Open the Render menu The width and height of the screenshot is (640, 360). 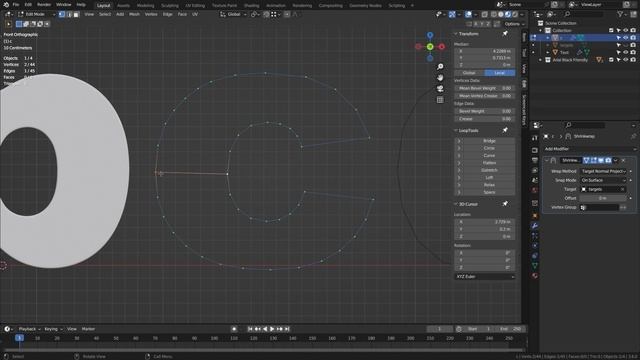click(x=44, y=4)
